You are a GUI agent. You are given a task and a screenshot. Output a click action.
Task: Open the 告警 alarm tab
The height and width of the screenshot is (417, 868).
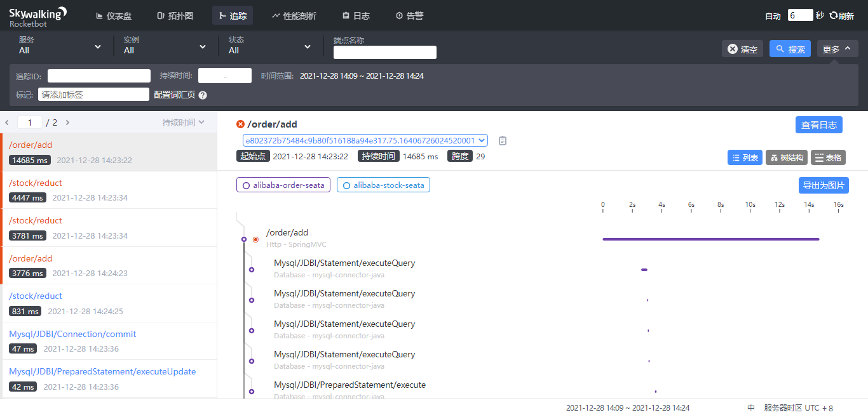(x=410, y=15)
